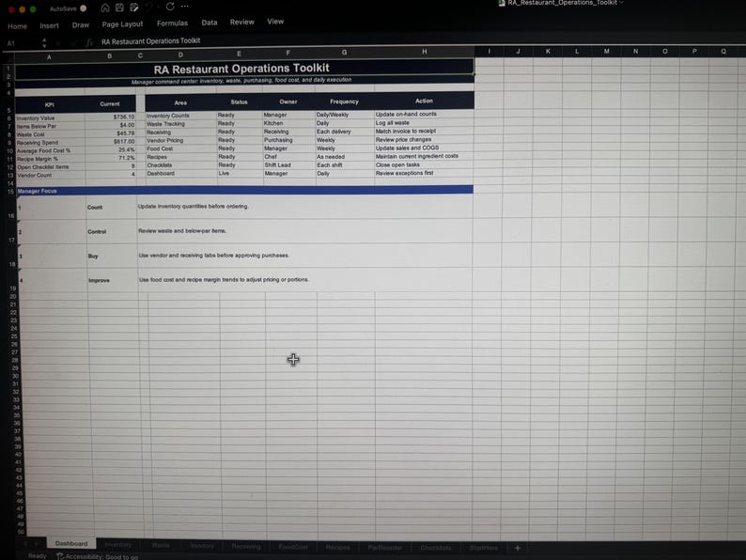Click the formula bar text RA Restaurant Operations Toolkit
The width and height of the screenshot is (746, 560).
coord(151,41)
